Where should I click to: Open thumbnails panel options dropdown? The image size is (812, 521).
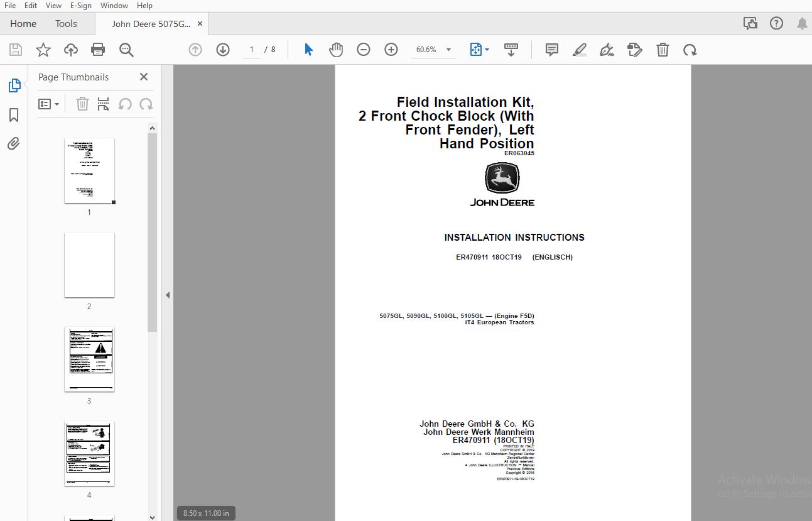[x=49, y=104]
